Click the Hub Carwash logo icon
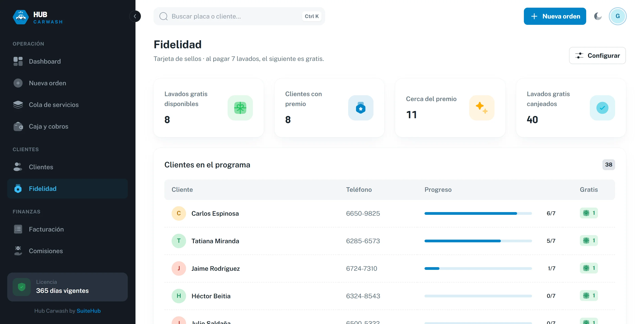Image resolution: width=644 pixels, height=324 pixels. [21, 17]
